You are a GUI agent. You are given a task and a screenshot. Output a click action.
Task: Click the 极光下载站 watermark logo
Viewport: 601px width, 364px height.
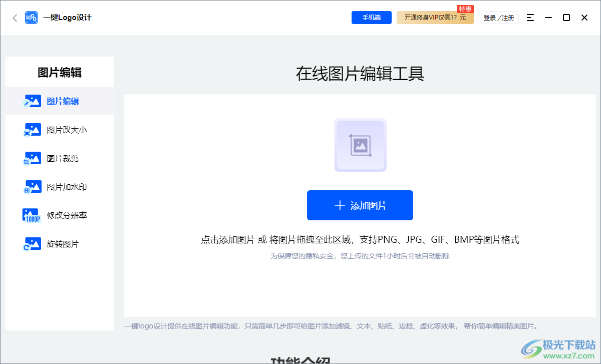557,348
